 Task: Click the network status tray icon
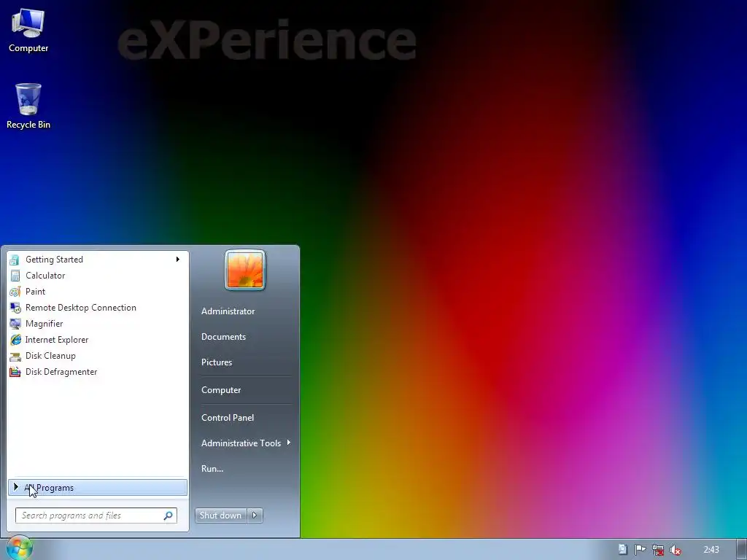coord(658,550)
